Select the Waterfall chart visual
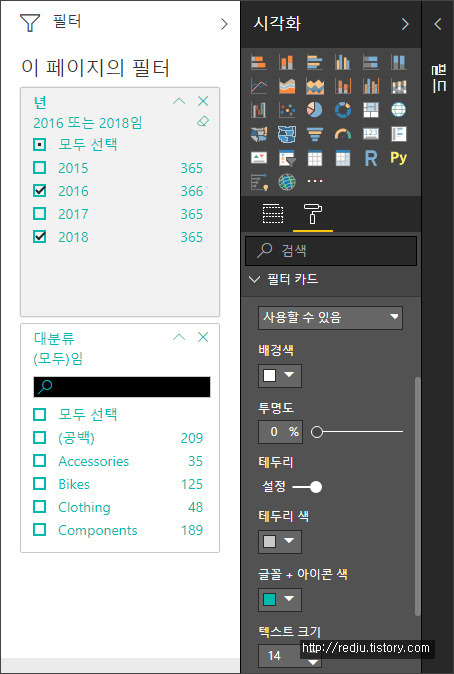 pyautogui.click(x=259, y=110)
